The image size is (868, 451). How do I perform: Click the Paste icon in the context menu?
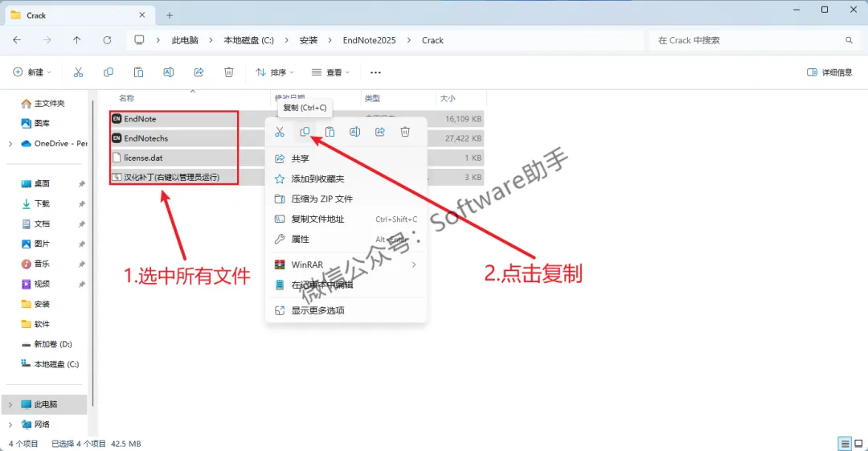(x=330, y=132)
